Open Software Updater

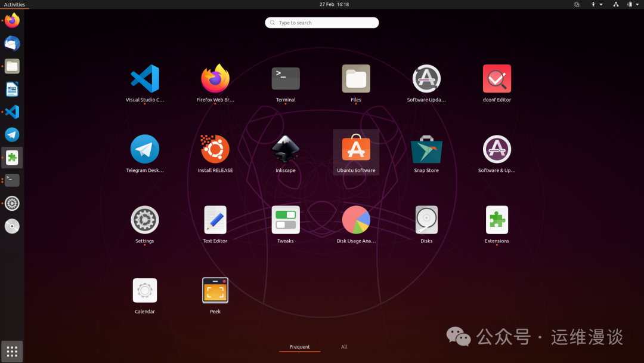pyautogui.click(x=426, y=78)
